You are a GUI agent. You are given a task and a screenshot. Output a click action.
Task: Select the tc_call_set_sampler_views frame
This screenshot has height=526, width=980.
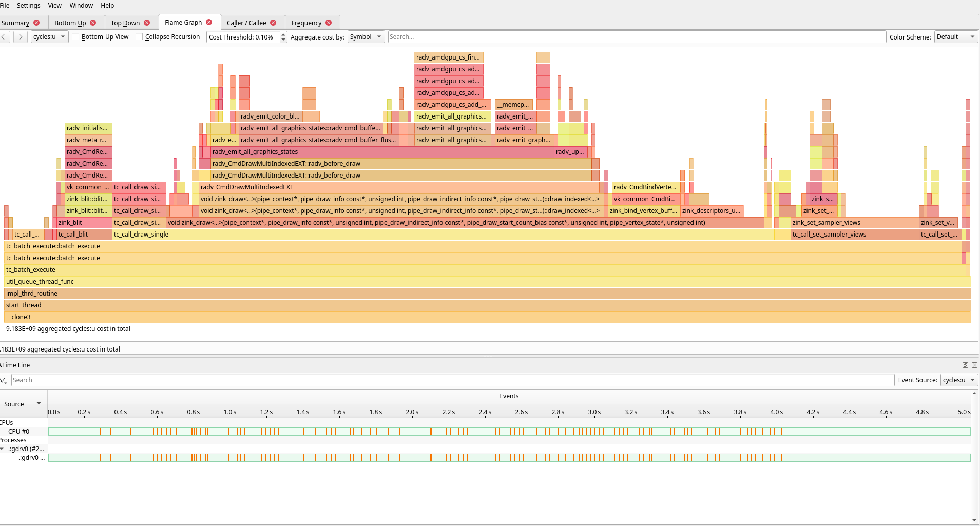pos(855,235)
